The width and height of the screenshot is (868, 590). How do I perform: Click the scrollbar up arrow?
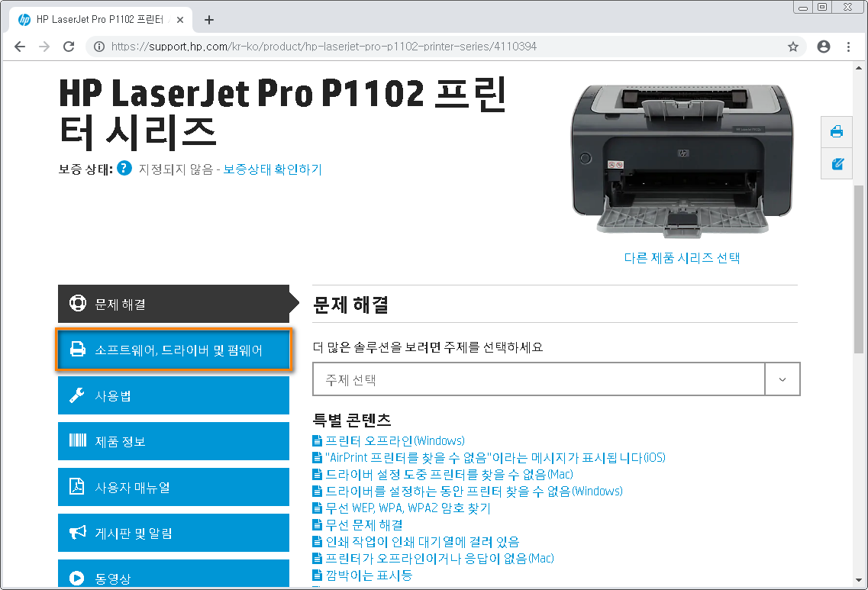(859, 68)
